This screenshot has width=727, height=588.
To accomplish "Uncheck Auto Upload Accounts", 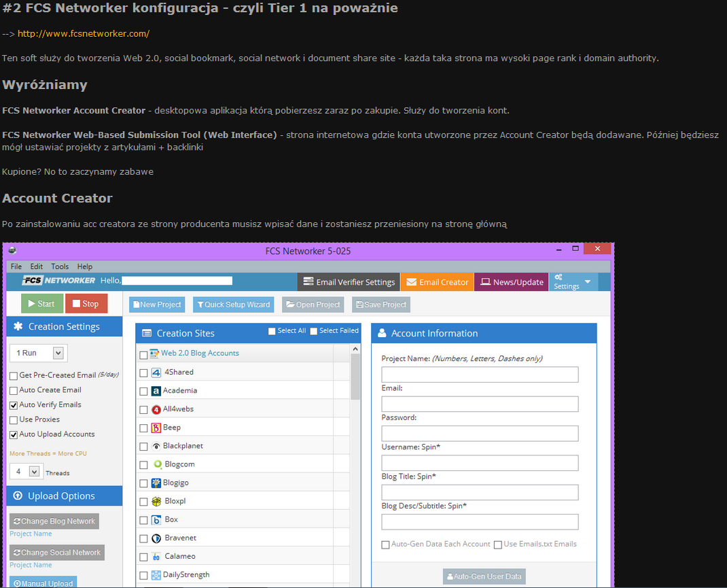I will [x=14, y=435].
